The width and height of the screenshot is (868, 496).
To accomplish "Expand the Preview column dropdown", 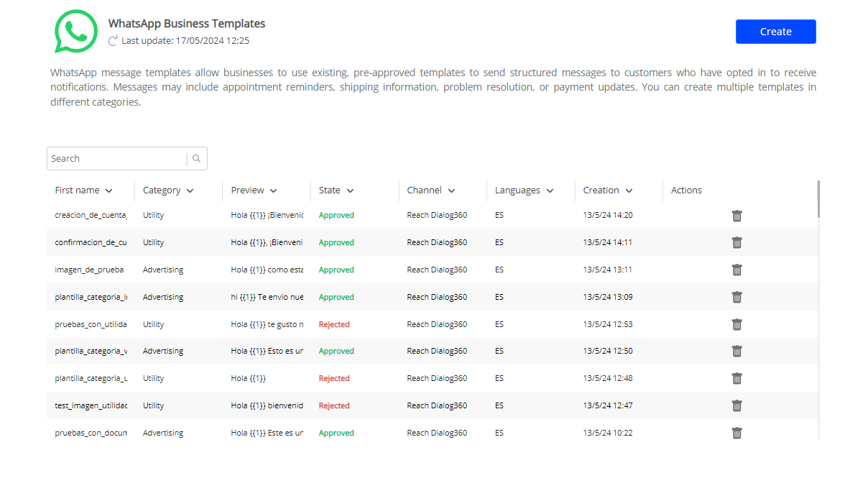I will (x=274, y=191).
